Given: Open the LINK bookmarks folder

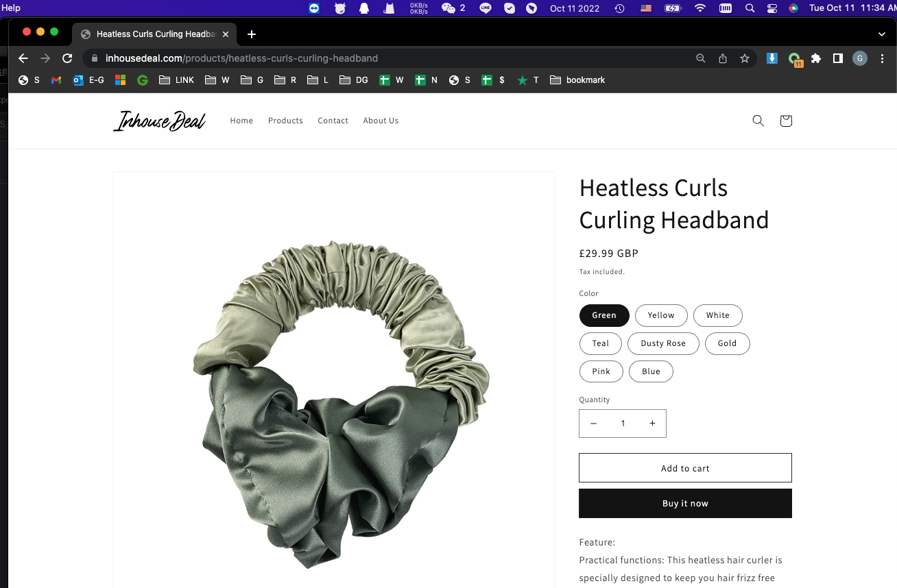Looking at the screenshot, I should [177, 80].
